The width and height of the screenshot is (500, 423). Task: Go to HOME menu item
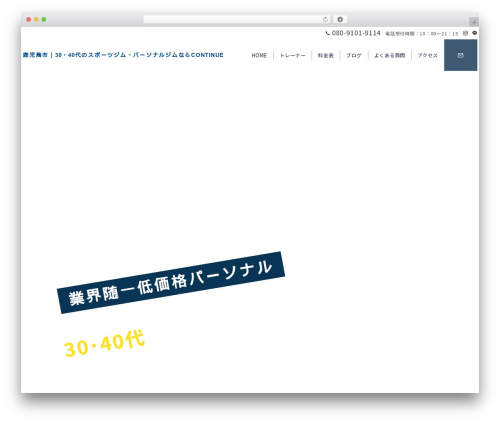(259, 56)
